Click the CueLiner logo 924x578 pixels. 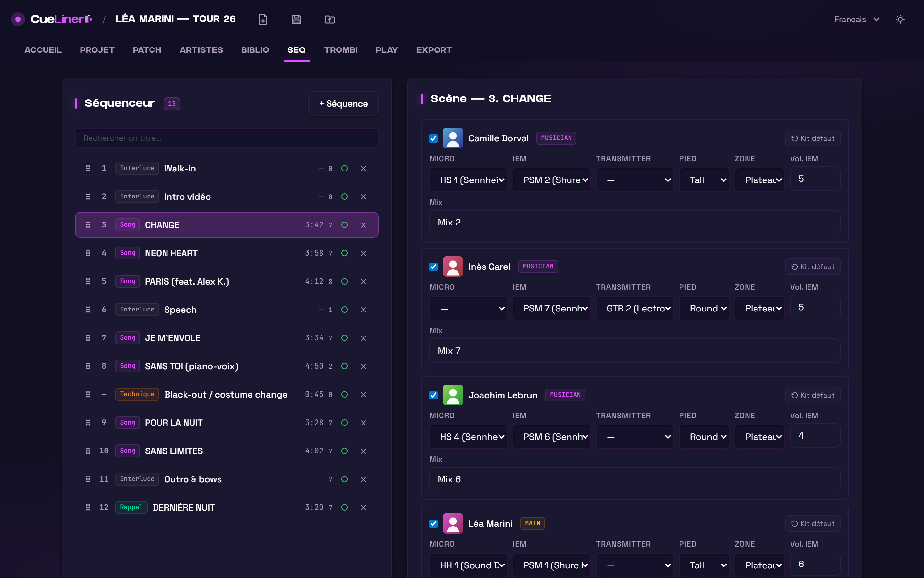point(52,19)
